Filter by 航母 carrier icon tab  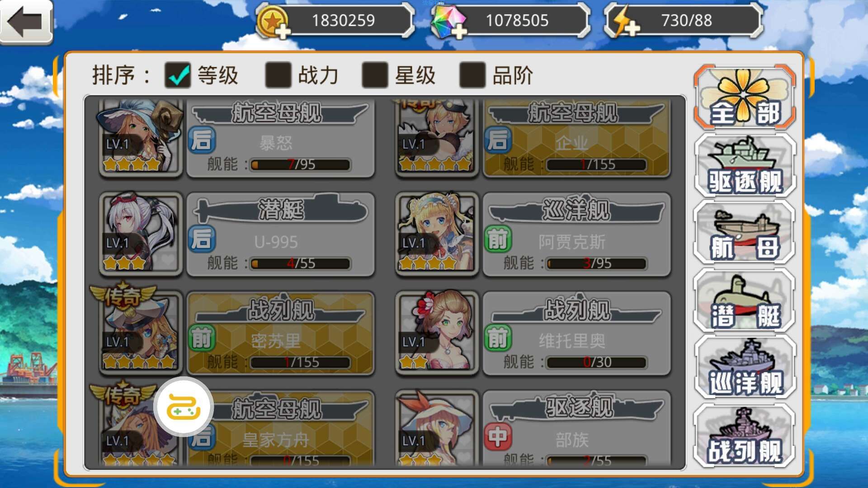745,232
